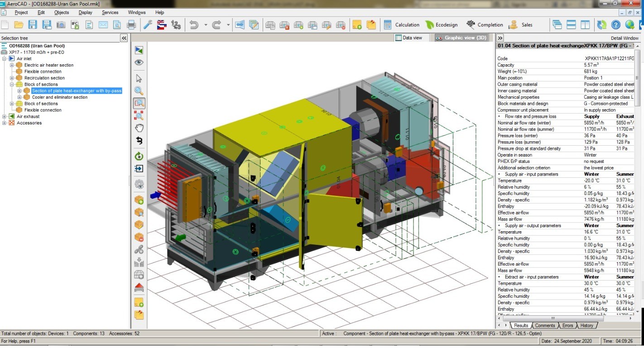Click the printer icon in toolbar
Viewport: 644px width, 362px height.
click(x=131, y=25)
